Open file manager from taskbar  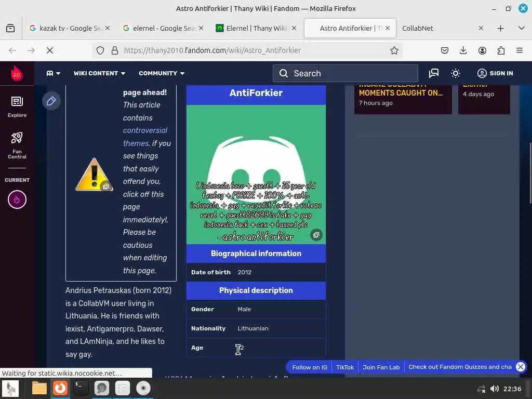39,388
